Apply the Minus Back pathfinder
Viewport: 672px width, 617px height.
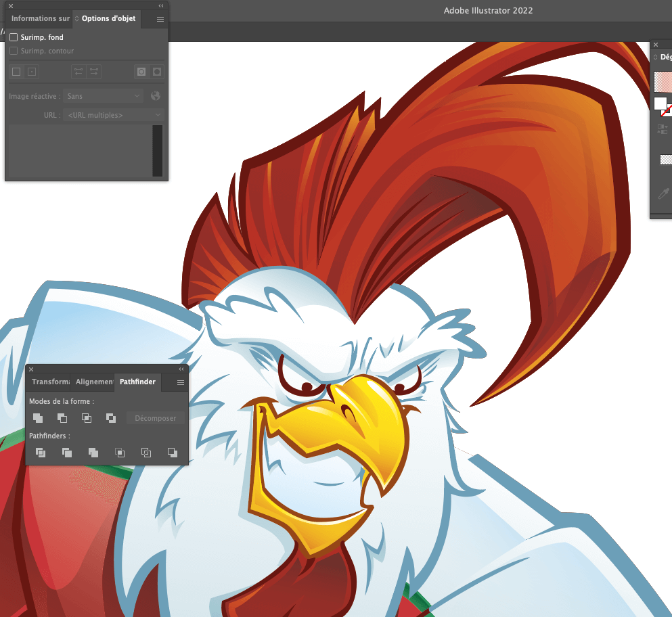[x=173, y=453]
